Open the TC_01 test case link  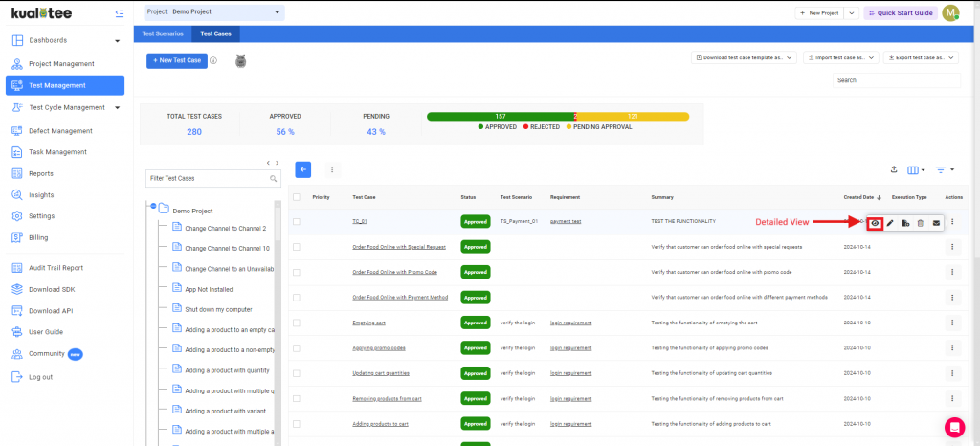pyautogui.click(x=360, y=222)
